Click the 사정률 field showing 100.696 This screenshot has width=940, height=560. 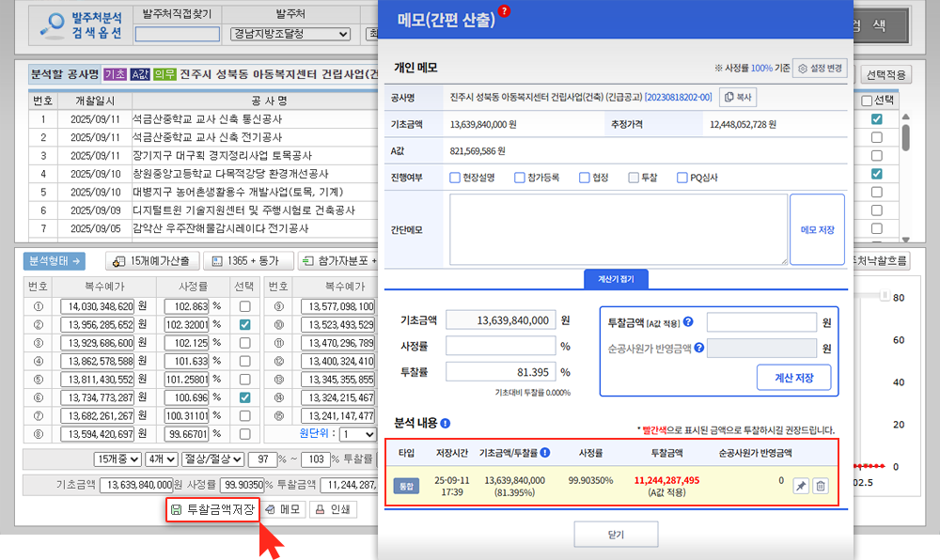pos(186,397)
